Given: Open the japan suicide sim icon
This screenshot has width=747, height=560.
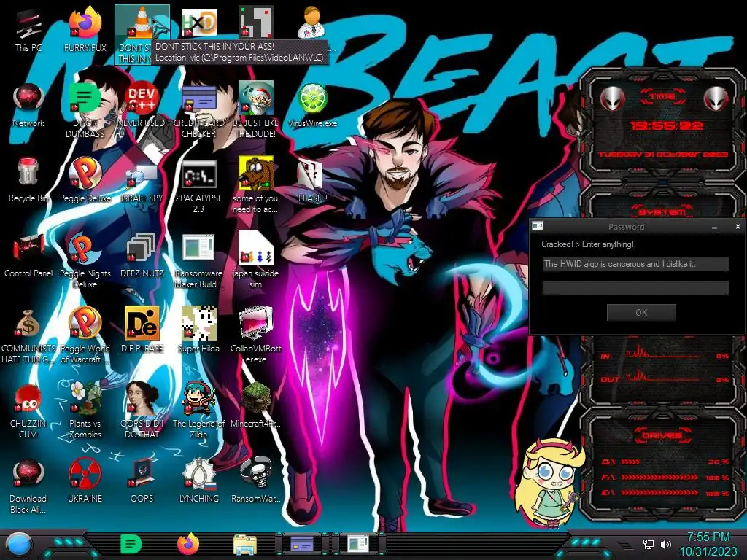Looking at the screenshot, I should click(x=256, y=261).
